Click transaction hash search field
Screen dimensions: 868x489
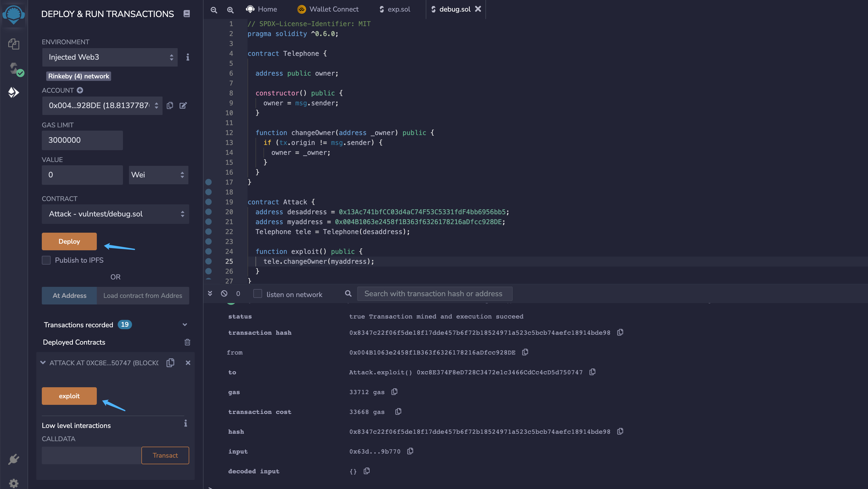[x=435, y=293]
